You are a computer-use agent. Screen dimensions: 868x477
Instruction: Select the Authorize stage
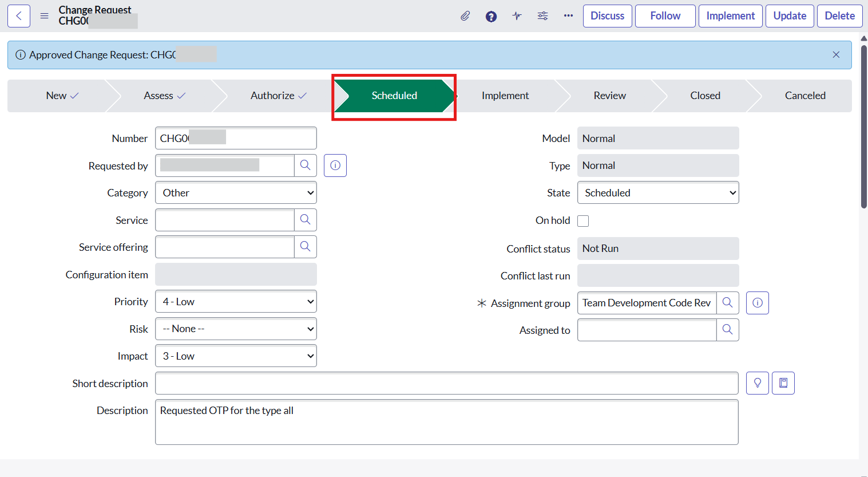(x=278, y=96)
